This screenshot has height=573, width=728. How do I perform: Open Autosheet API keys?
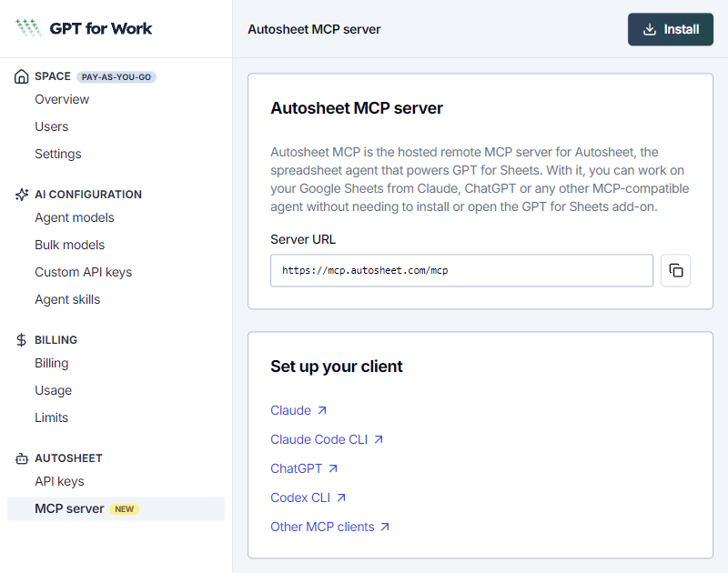click(x=59, y=482)
